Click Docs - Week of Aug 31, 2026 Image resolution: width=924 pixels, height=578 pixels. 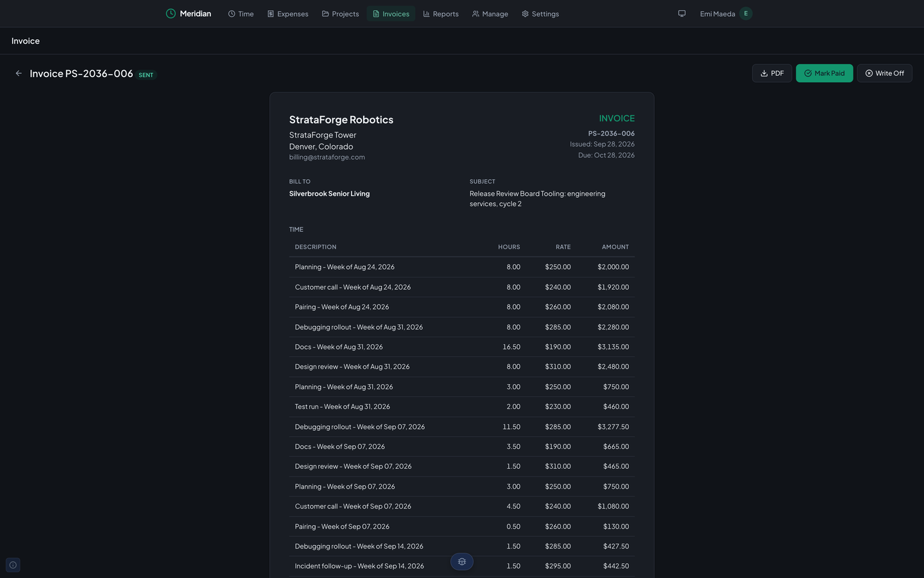(x=462, y=347)
